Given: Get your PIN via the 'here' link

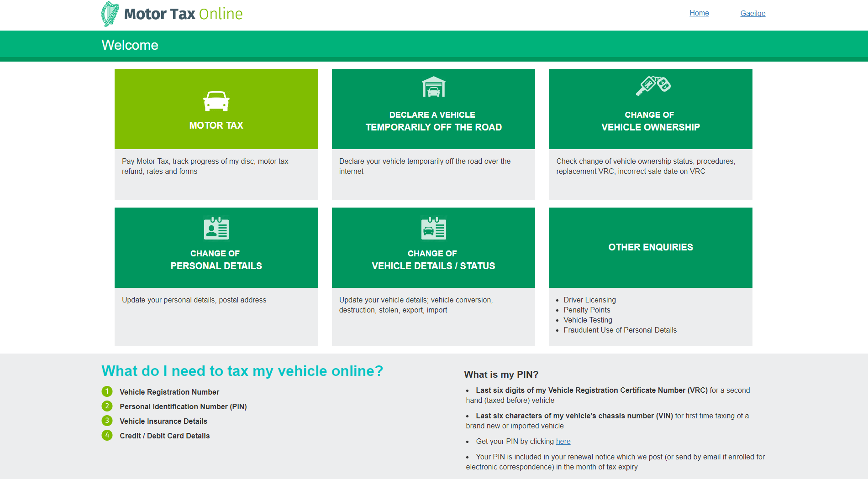Looking at the screenshot, I should [563, 441].
